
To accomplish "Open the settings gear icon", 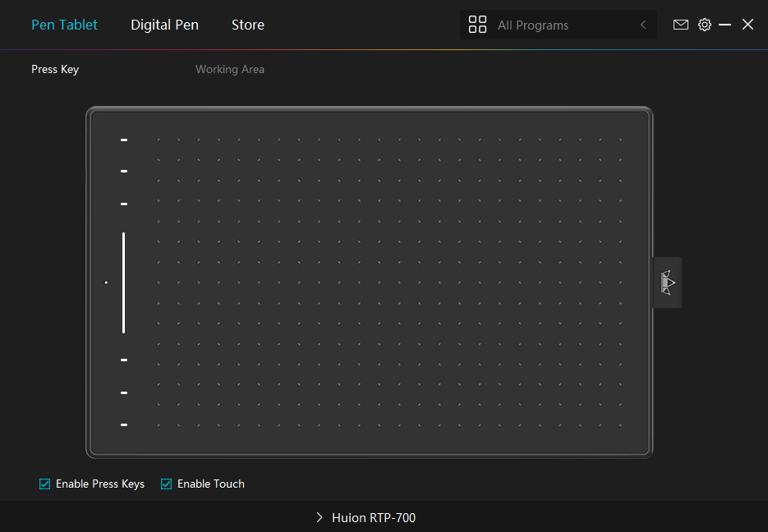I will coord(705,25).
